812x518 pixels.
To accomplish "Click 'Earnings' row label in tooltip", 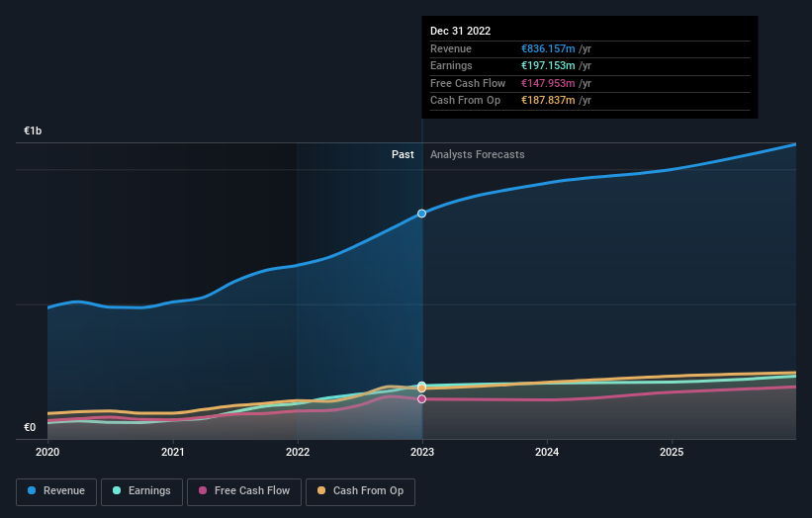I will click(x=451, y=65).
